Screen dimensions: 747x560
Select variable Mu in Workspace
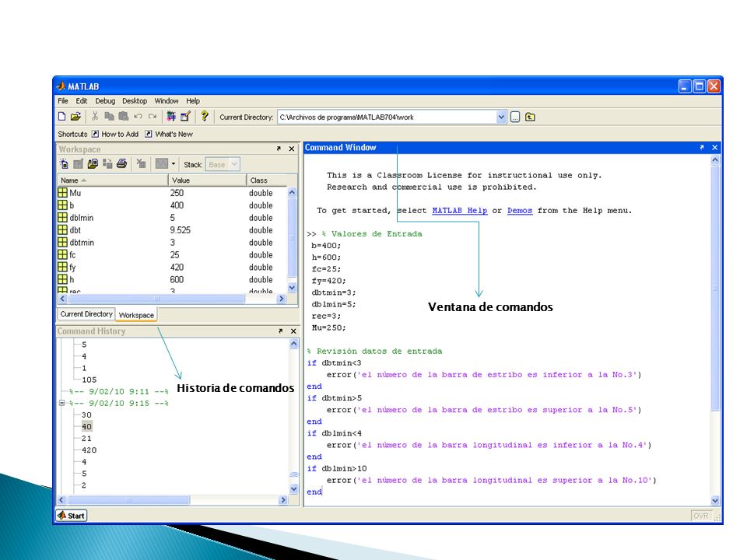point(171,193)
